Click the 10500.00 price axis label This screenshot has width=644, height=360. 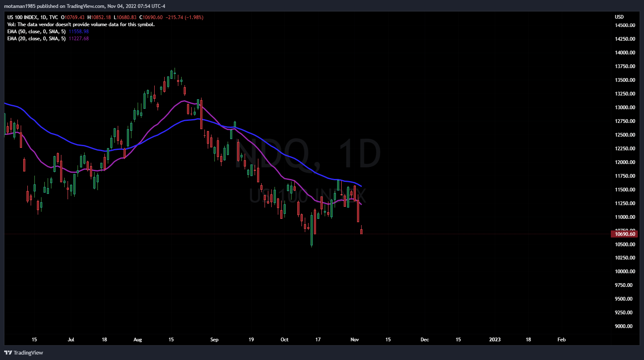click(x=625, y=245)
